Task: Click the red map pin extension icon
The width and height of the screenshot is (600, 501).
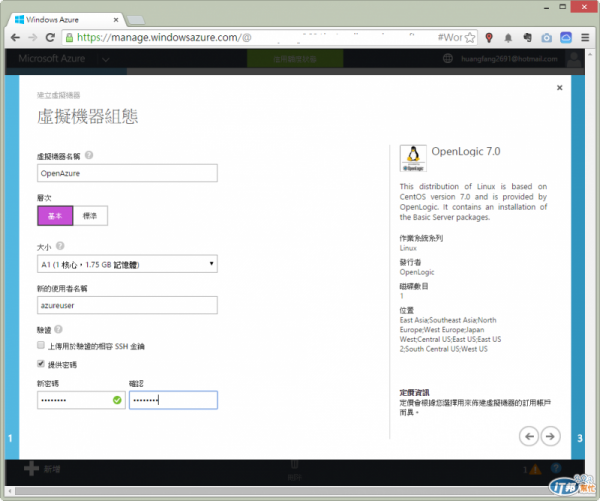Action: [489, 38]
